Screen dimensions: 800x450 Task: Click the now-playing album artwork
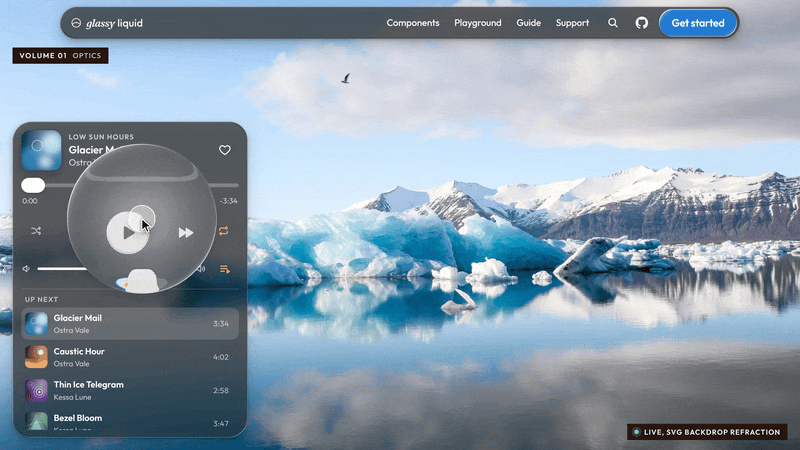tap(41, 150)
